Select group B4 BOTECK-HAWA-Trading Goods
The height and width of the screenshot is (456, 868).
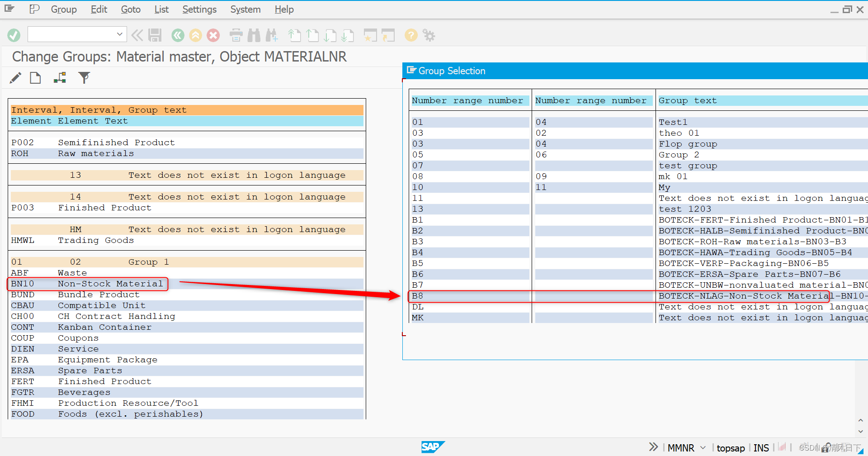(x=639, y=252)
